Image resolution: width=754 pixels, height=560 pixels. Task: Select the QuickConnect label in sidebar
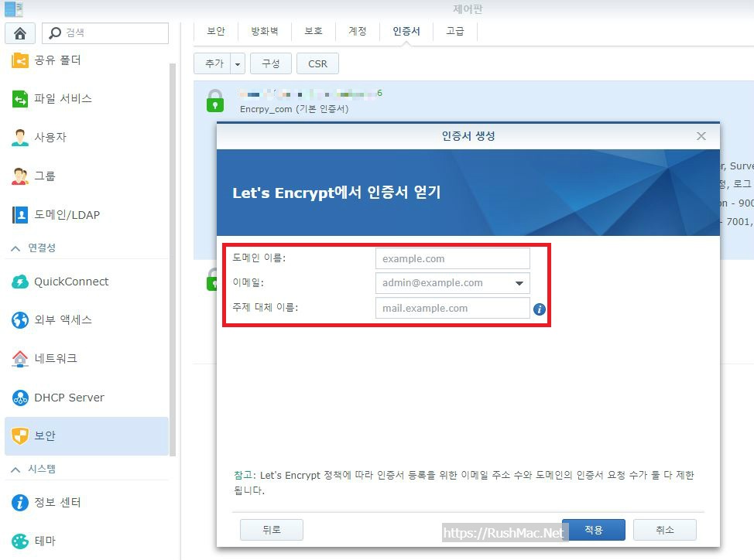pos(71,282)
